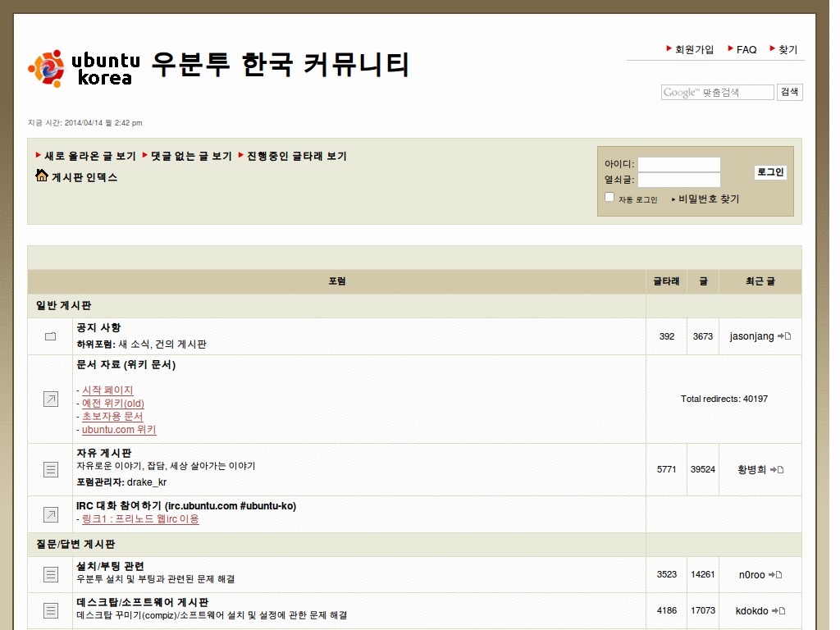Viewport: 840px width, 630px height.
Task: View latest post icon next to kdokdo
Action: coord(778,610)
